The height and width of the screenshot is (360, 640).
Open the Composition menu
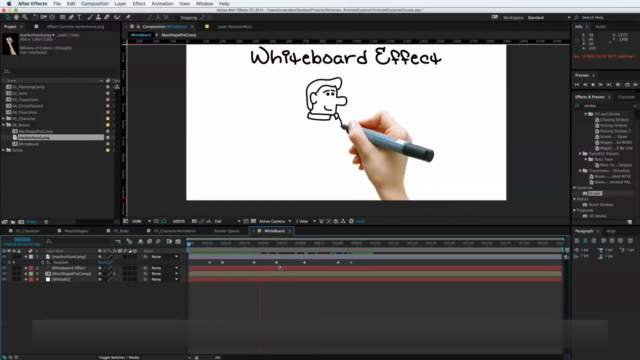(x=95, y=4)
